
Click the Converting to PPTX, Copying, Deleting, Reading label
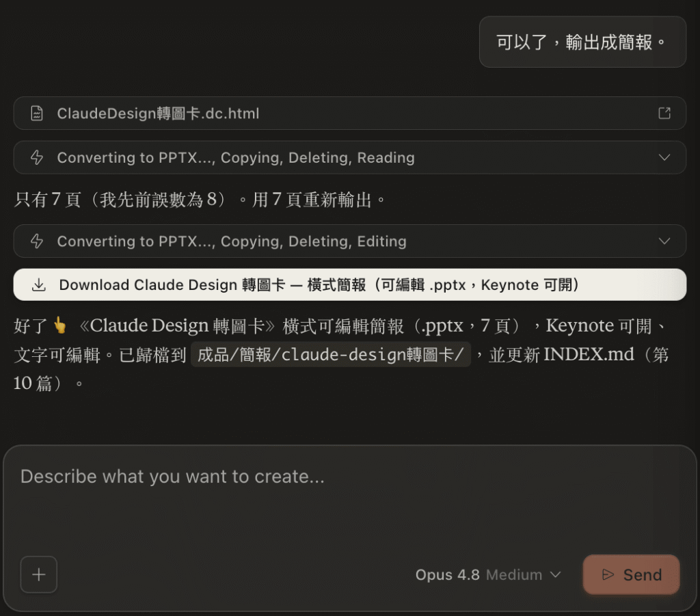(236, 157)
